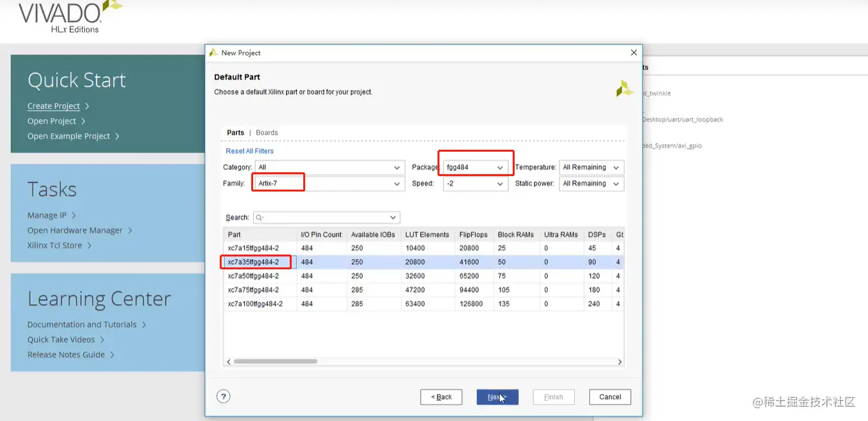868x421 pixels.
Task: Sort by the Part column header
Action: pos(260,235)
